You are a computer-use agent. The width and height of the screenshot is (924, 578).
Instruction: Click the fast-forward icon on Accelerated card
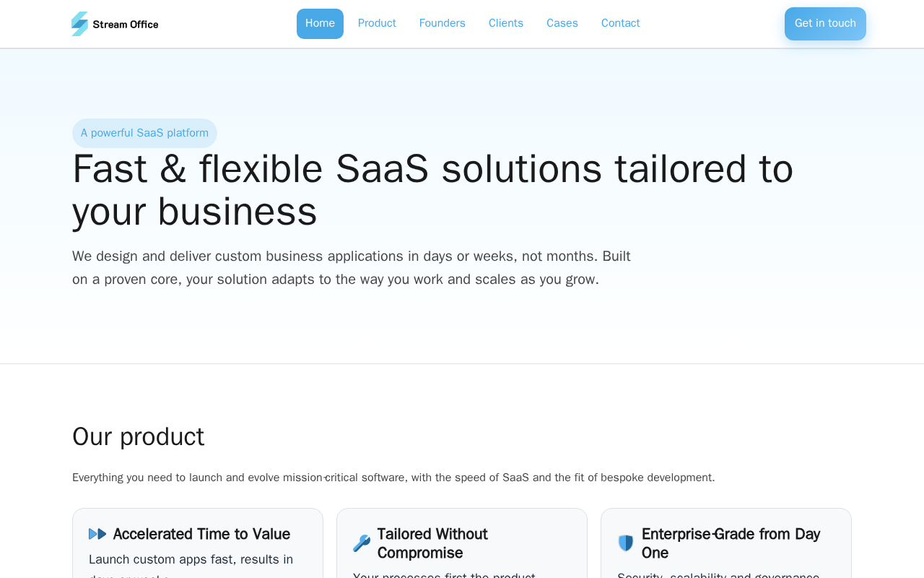(97, 534)
